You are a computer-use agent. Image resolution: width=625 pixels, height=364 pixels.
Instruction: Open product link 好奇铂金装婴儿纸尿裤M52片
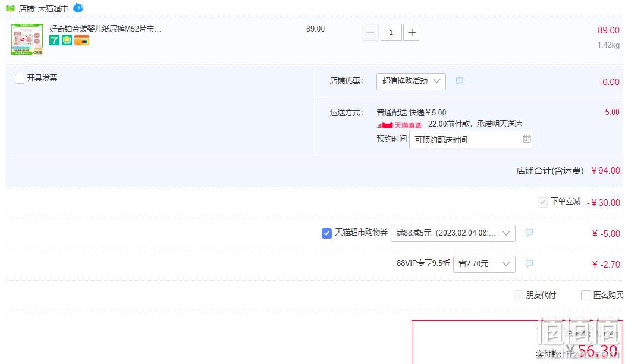[105, 29]
